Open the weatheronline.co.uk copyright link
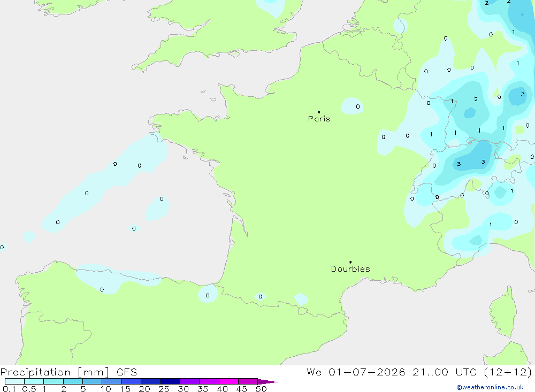The image size is (535, 392). [x=490, y=387]
